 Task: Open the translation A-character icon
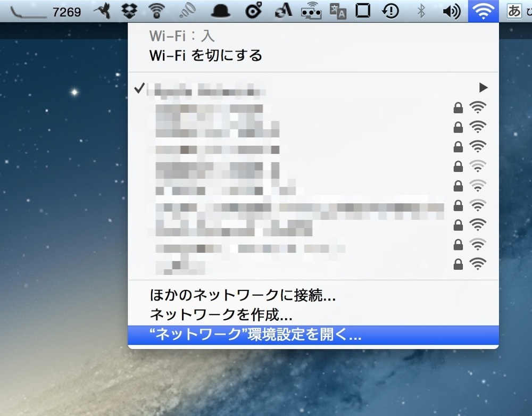(x=338, y=12)
